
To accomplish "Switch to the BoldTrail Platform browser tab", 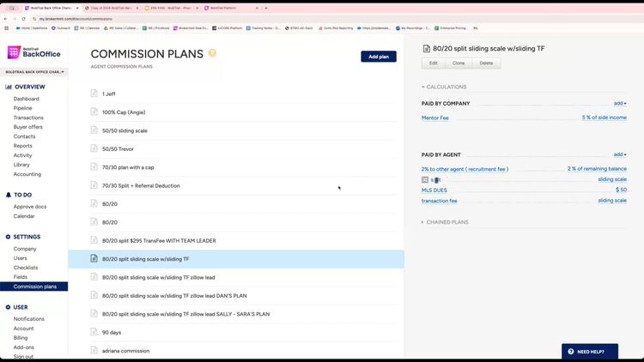I will coord(231,8).
